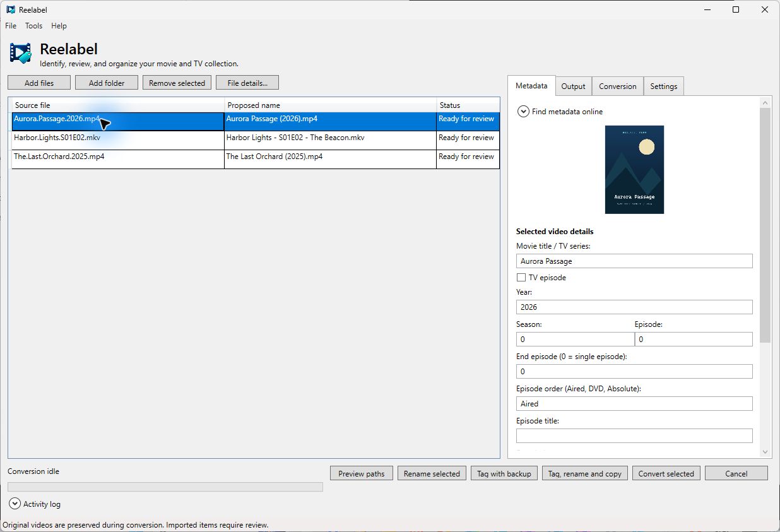
Task: Click the metadata scrollbar up arrow
Action: 765,102
